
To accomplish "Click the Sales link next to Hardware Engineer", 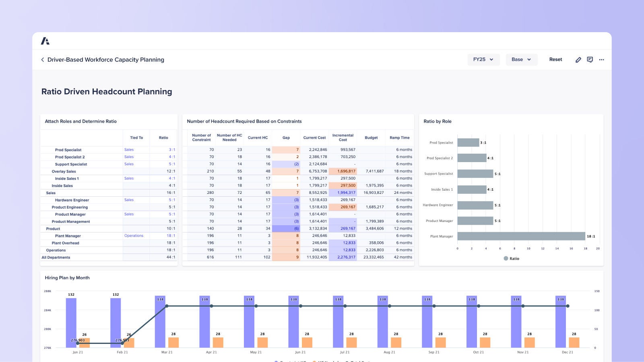I will (129, 200).
